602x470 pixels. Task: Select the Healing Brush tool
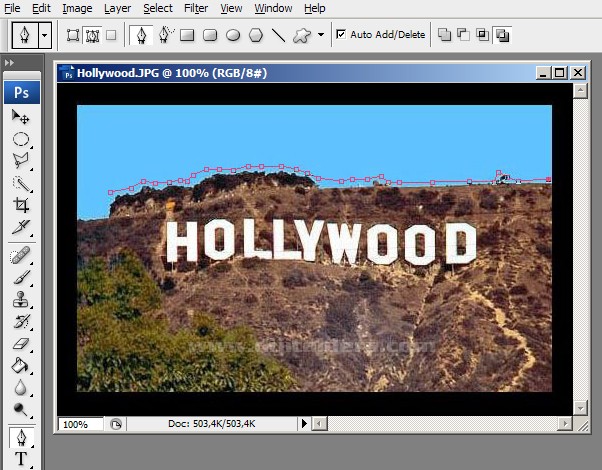tap(20, 255)
